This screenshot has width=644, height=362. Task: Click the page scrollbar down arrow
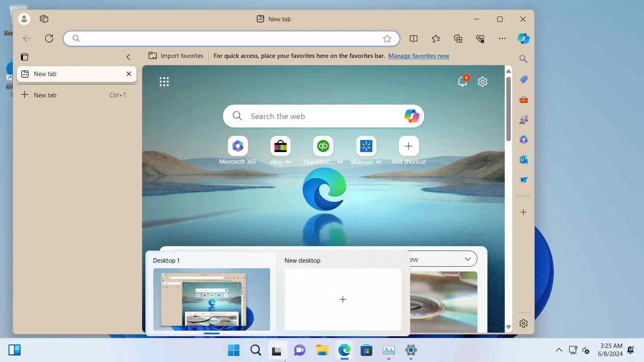click(x=508, y=327)
